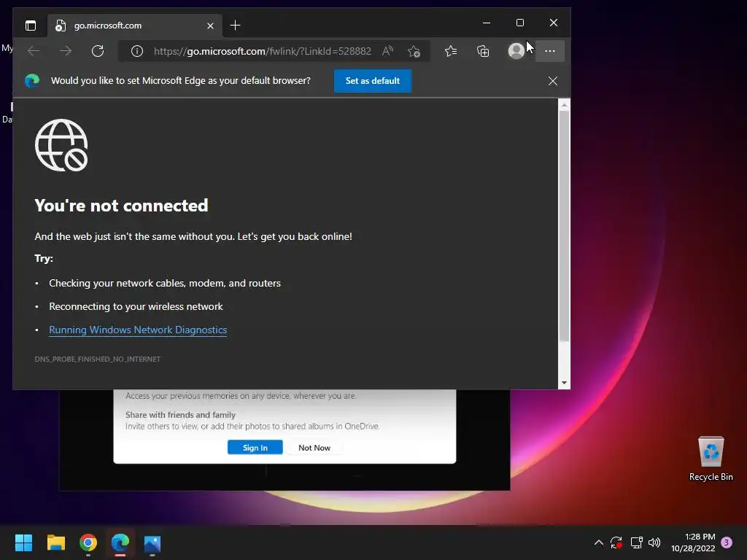Dismiss the default browser prompt bar
747x560 pixels.
(553, 81)
